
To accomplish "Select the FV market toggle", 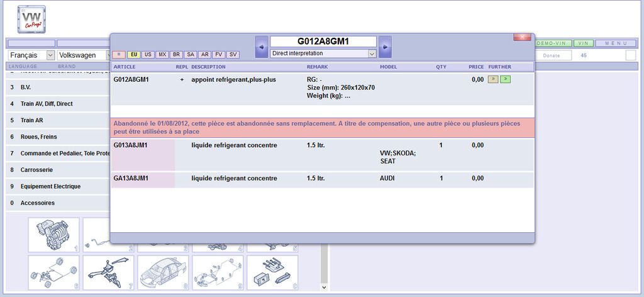I will click(x=218, y=55).
